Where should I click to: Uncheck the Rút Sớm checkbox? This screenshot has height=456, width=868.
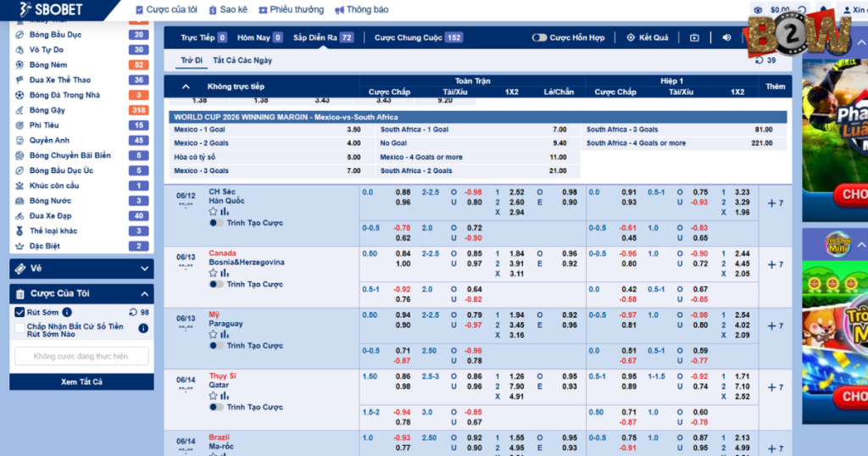pos(19,312)
